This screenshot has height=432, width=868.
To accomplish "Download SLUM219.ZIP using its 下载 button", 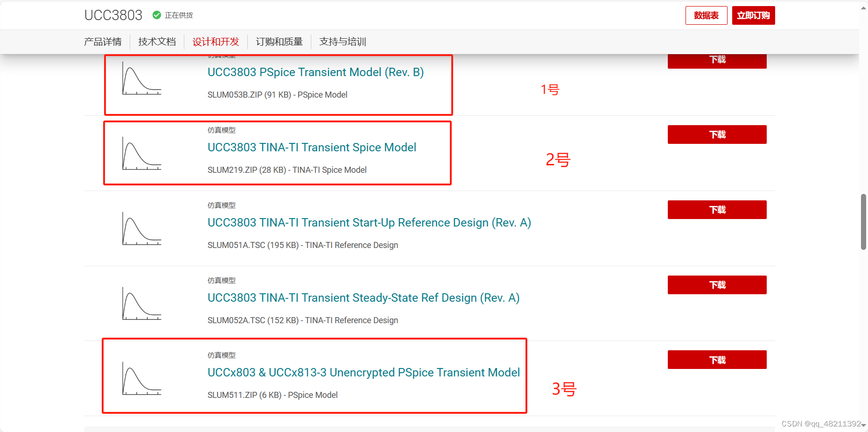I will point(717,135).
